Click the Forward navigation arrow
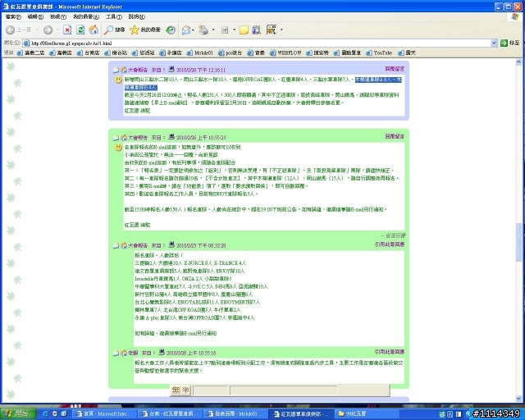This screenshot has height=420, width=525. click(48, 30)
